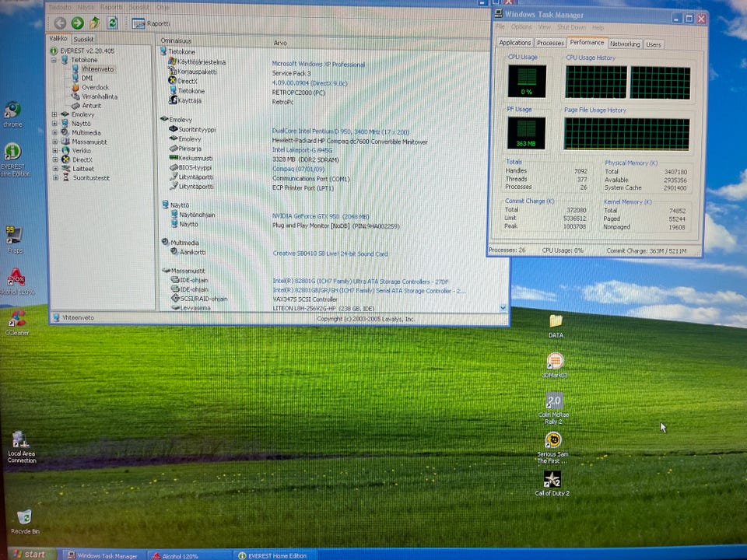The image size is (747, 560).
Task: Select the Recycle Bin icon
Action: point(25,521)
